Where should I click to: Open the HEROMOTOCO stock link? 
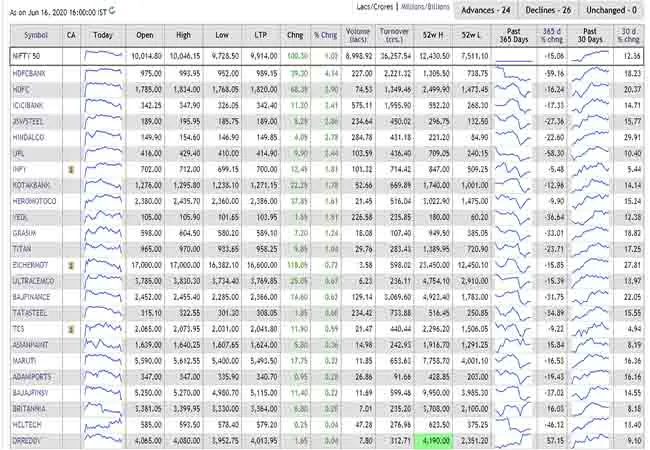click(34, 201)
